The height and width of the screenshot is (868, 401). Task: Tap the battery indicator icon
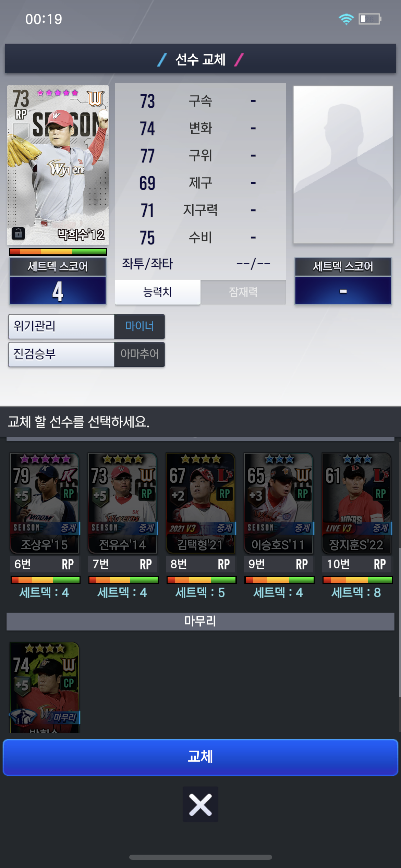coord(370,19)
